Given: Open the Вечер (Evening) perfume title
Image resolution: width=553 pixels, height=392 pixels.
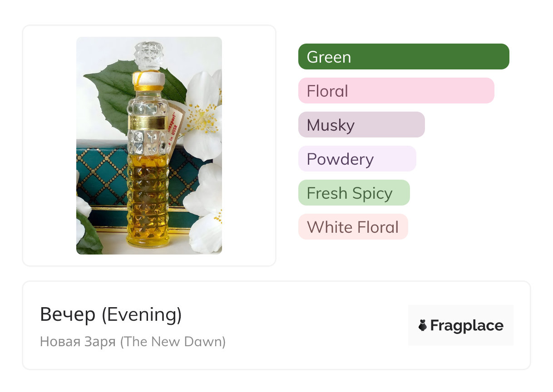Looking at the screenshot, I should (111, 314).
